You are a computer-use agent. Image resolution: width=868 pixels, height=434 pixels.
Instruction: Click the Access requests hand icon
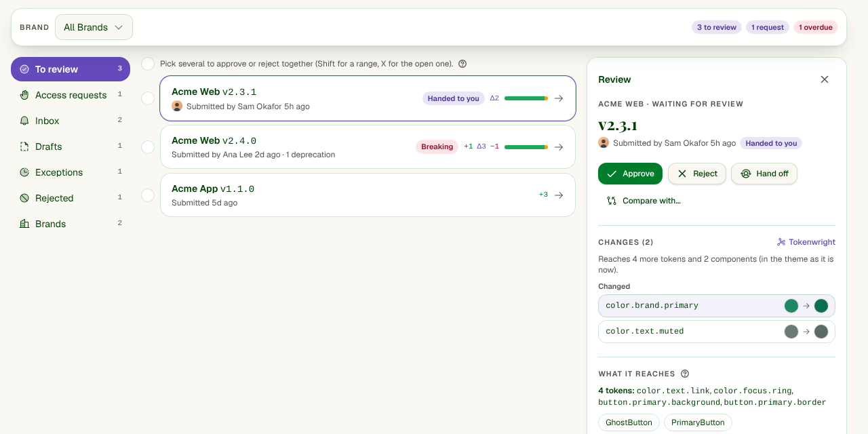24,95
